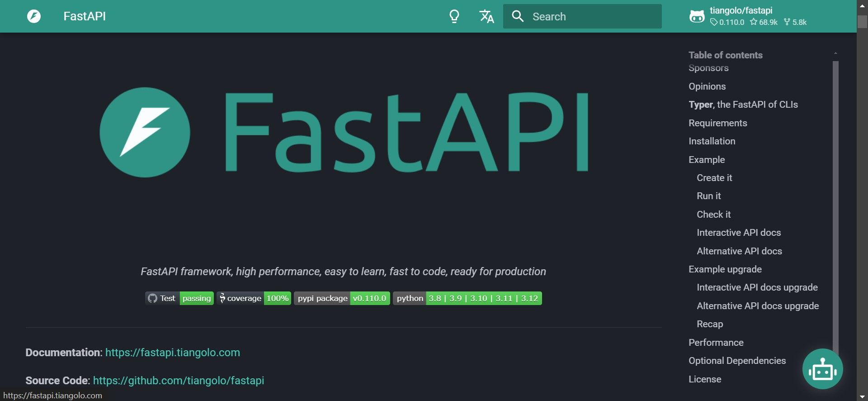Image resolution: width=868 pixels, height=401 pixels.
Task: Click the page scrollbar up arrow
Action: tap(862, 6)
